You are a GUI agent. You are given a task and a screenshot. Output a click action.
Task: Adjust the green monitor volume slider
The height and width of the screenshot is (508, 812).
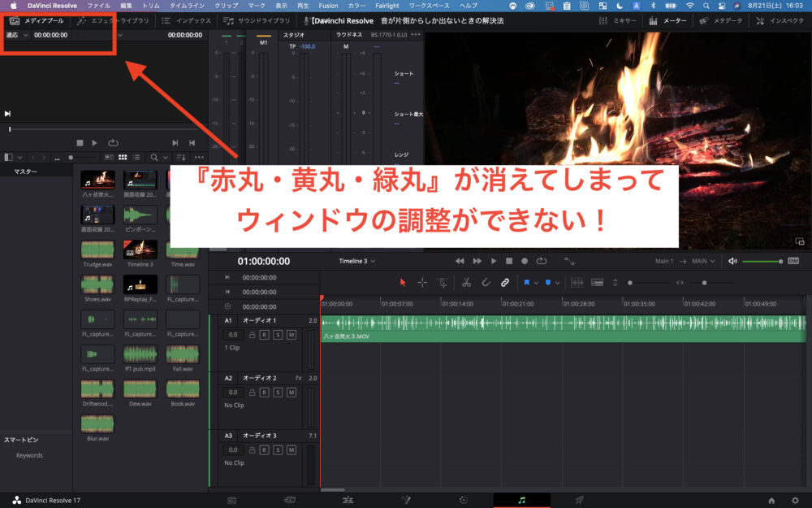point(762,261)
